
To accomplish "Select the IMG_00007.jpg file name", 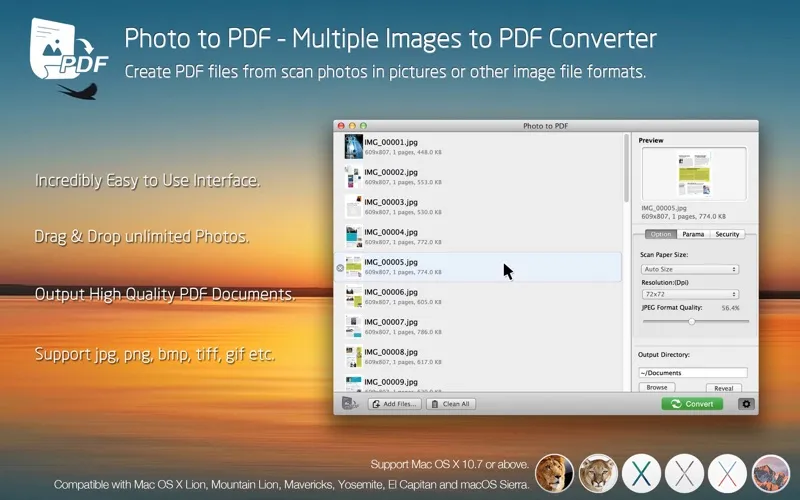I will coord(391,322).
